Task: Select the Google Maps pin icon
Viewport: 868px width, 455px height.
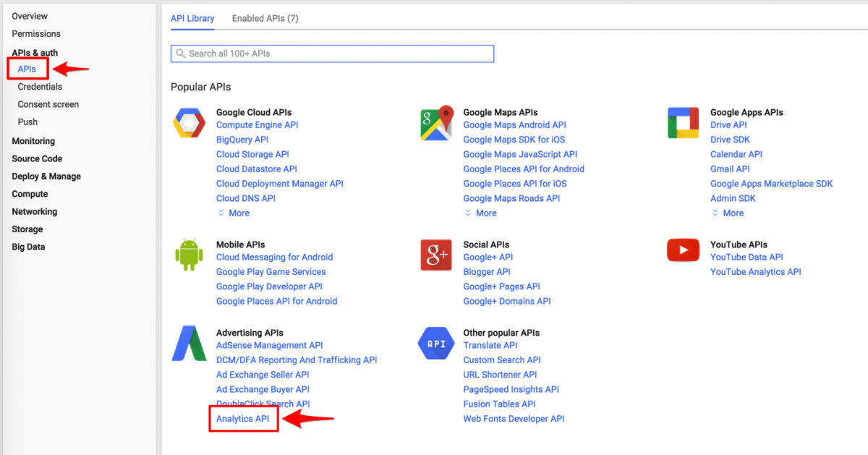Action: [x=435, y=123]
